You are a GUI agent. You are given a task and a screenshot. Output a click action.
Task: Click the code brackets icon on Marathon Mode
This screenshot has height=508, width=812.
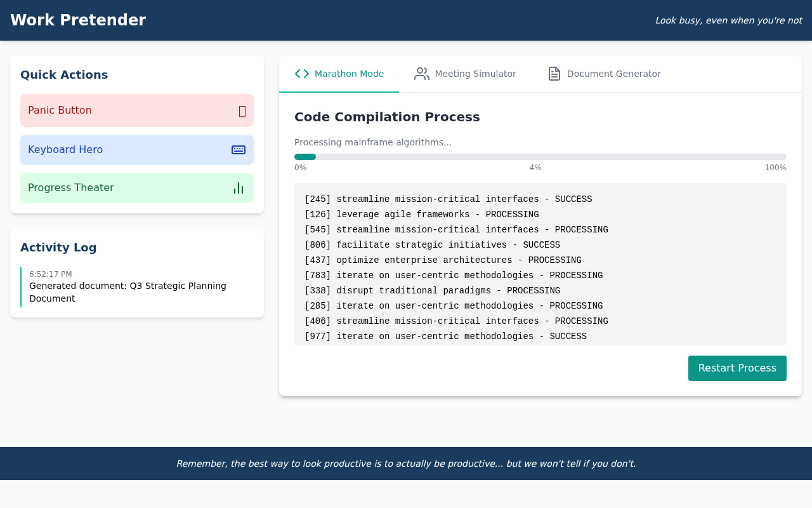coord(302,74)
